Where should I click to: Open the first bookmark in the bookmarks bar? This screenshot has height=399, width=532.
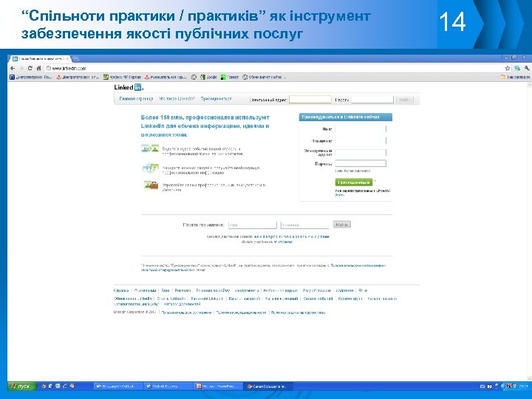31,78
